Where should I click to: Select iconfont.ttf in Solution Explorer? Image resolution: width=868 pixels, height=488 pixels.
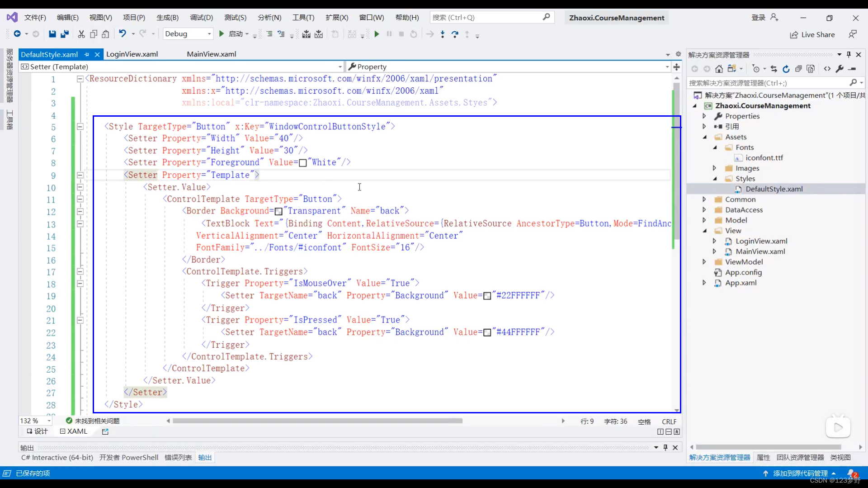pyautogui.click(x=764, y=158)
